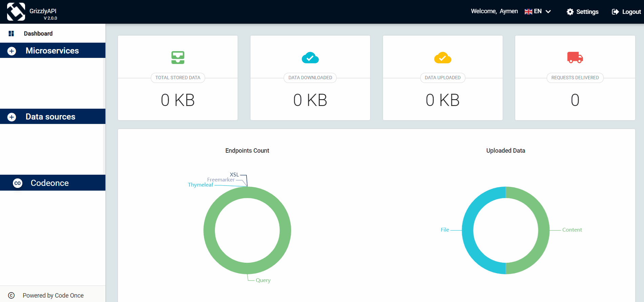The height and width of the screenshot is (302, 644).
Task: Click the File chart label
Action: pyautogui.click(x=445, y=230)
